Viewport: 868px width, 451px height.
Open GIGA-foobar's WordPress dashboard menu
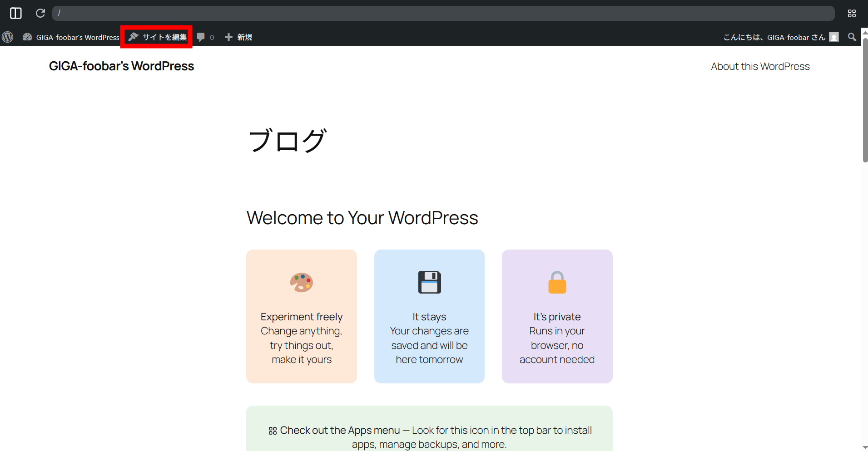[71, 37]
